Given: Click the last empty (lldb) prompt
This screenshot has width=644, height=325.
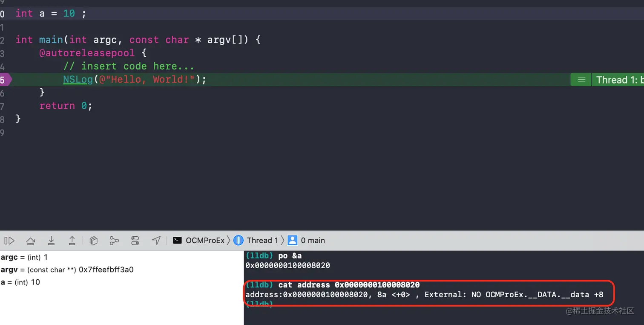Looking at the screenshot, I should click(x=259, y=304).
